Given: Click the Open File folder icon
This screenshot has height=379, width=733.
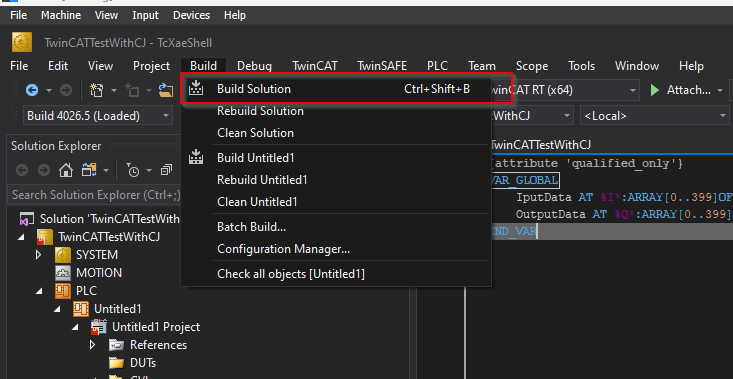Looking at the screenshot, I should pos(166,90).
